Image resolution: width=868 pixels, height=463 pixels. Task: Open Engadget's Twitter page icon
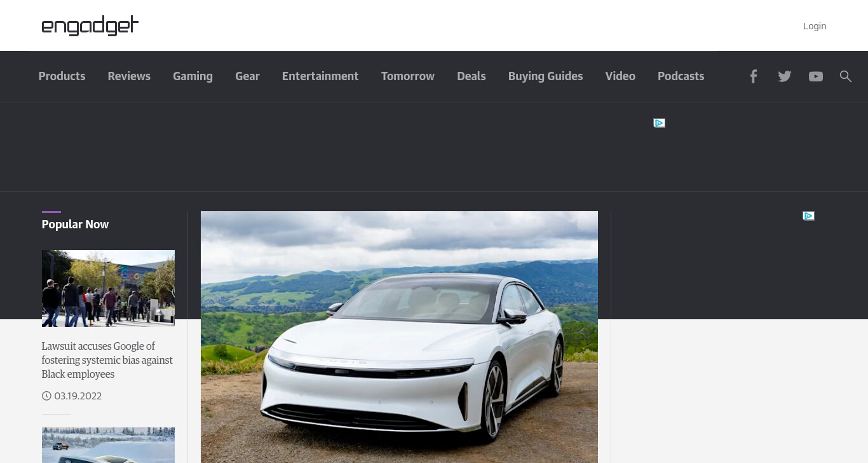[x=785, y=76]
